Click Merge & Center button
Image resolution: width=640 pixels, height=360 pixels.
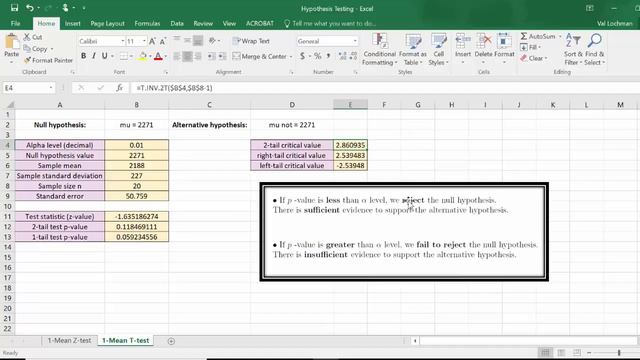260,56
